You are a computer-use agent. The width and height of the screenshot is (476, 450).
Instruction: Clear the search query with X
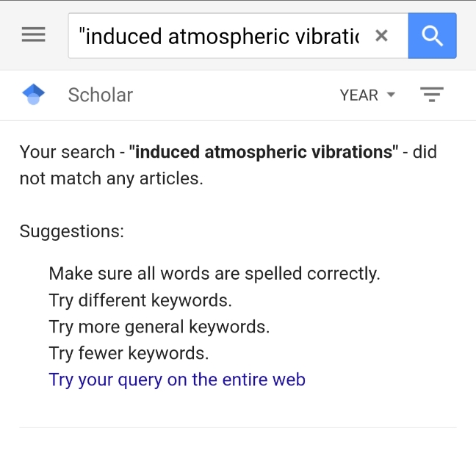(x=381, y=35)
